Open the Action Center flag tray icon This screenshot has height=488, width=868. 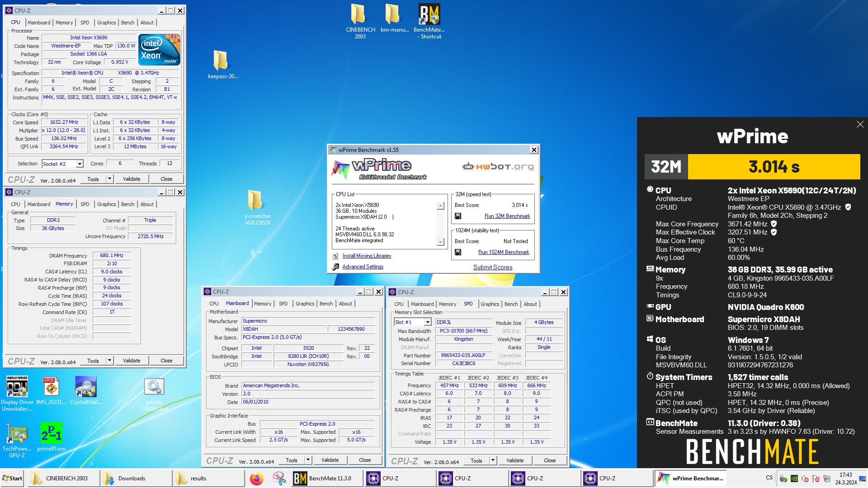(x=816, y=479)
